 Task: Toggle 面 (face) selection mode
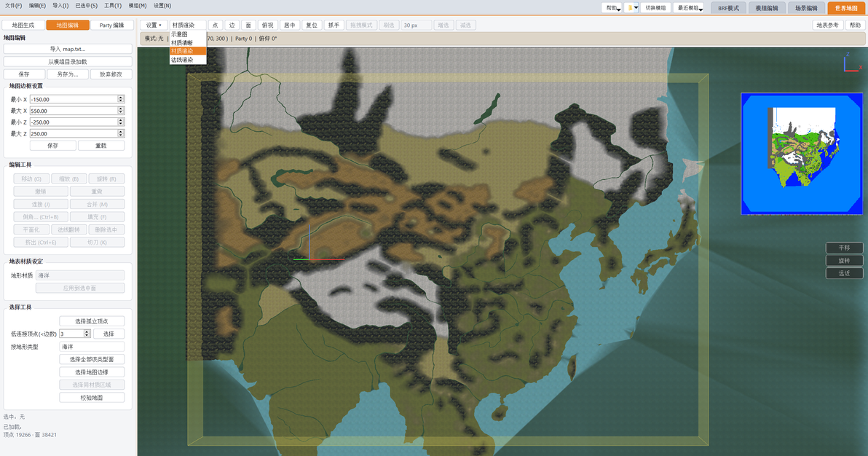tap(248, 25)
